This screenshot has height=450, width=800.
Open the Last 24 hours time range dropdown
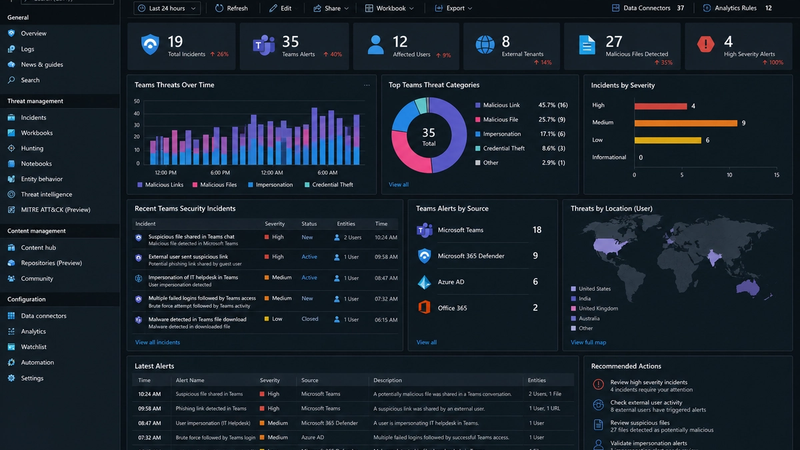click(167, 8)
